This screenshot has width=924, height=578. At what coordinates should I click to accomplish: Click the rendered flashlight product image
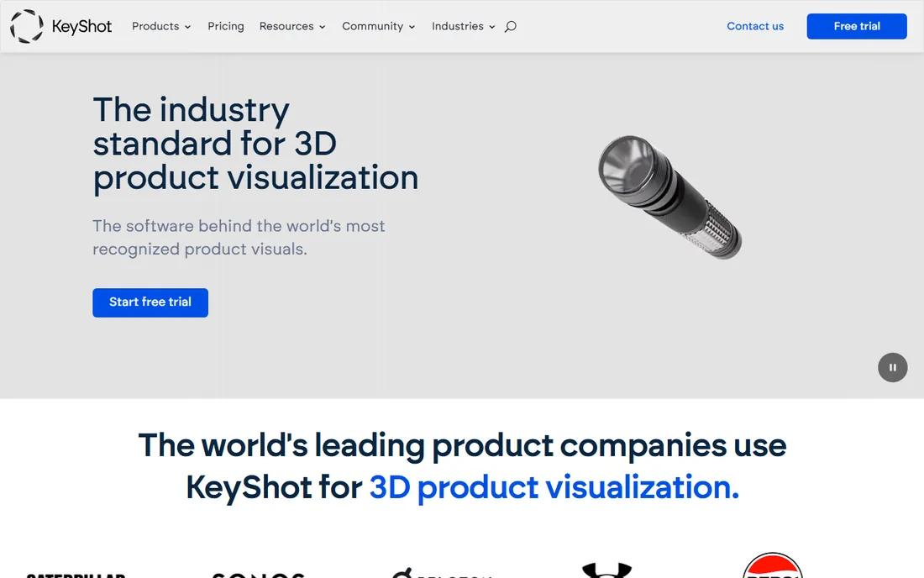(670, 197)
